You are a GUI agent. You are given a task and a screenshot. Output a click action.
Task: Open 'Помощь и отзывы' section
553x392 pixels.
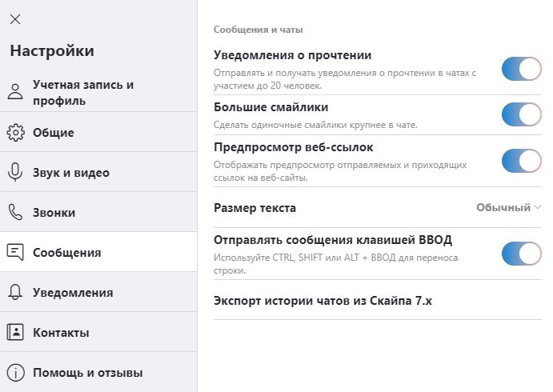[x=87, y=373]
